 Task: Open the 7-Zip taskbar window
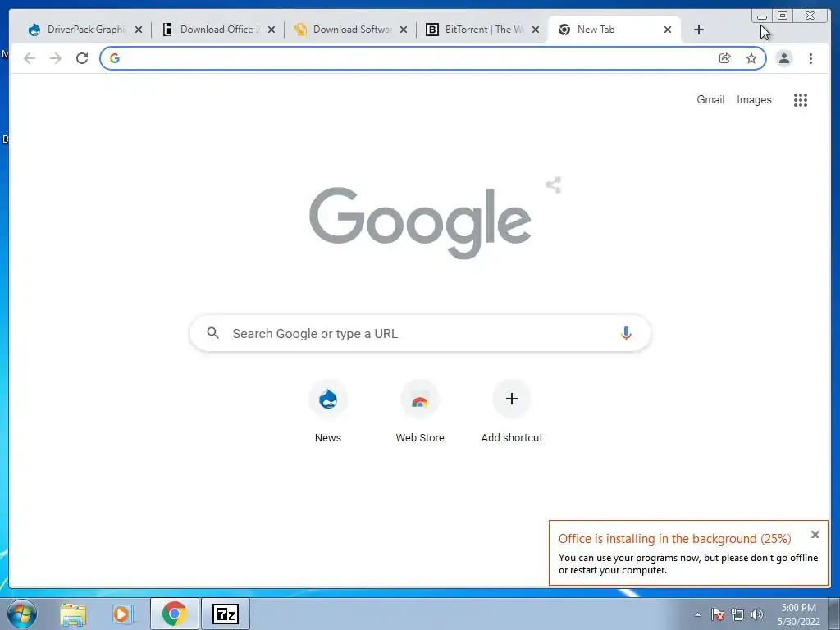226,614
